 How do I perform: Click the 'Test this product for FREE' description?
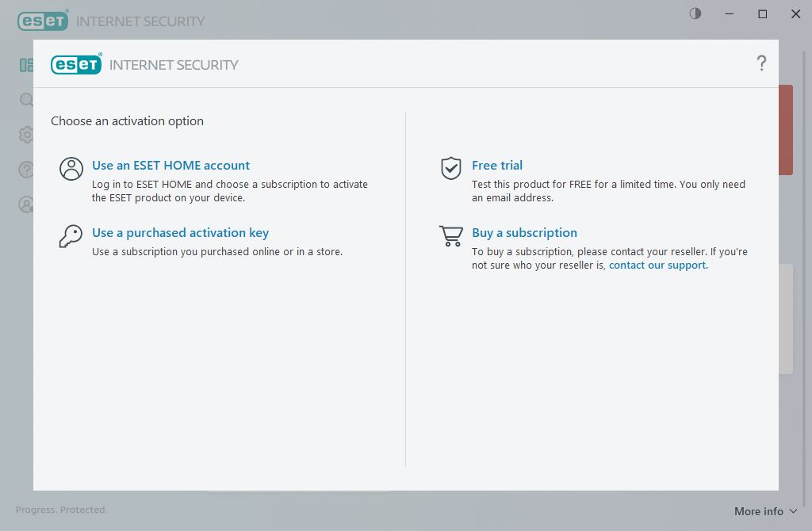(x=608, y=191)
